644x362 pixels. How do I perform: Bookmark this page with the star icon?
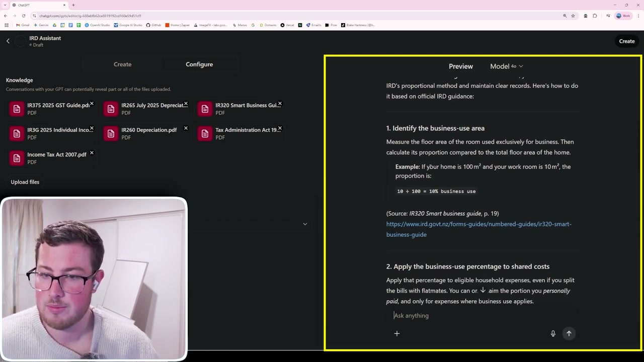(x=573, y=16)
